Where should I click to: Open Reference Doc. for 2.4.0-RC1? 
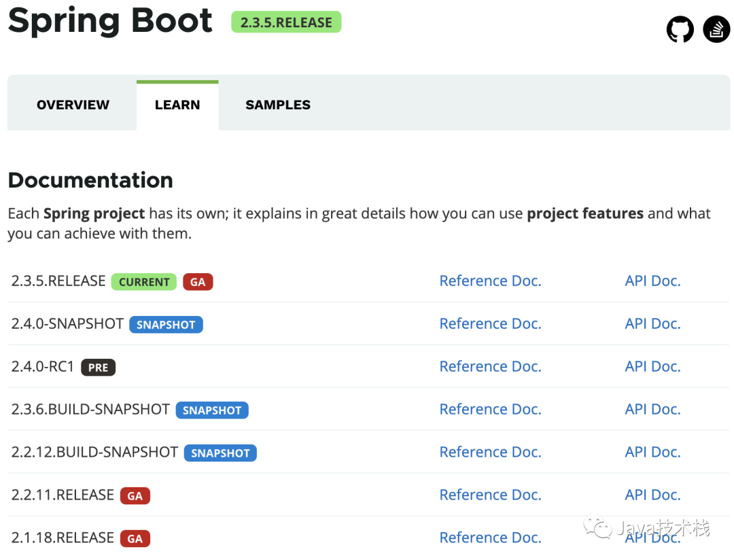click(x=490, y=366)
